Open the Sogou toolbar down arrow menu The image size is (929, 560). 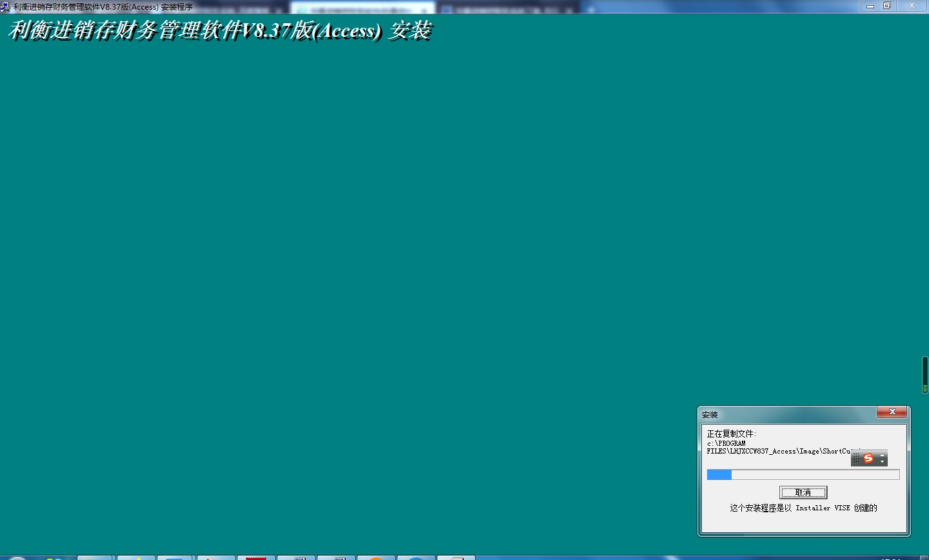(883, 462)
